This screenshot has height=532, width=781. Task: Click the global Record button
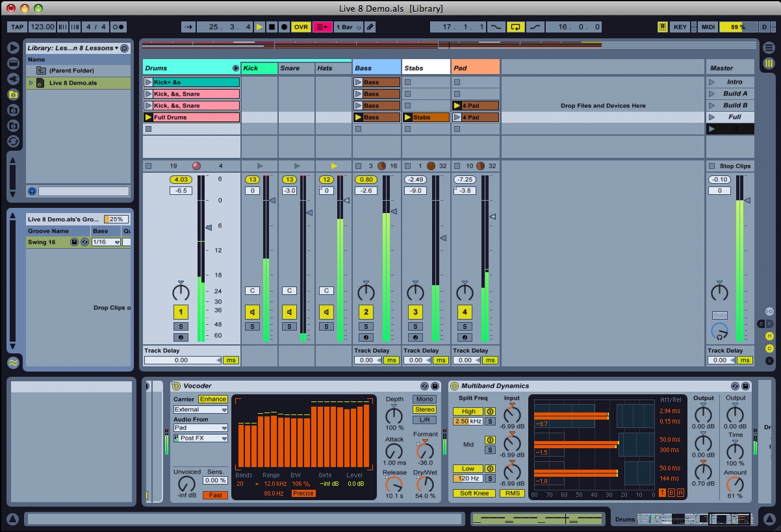pyautogui.click(x=284, y=27)
